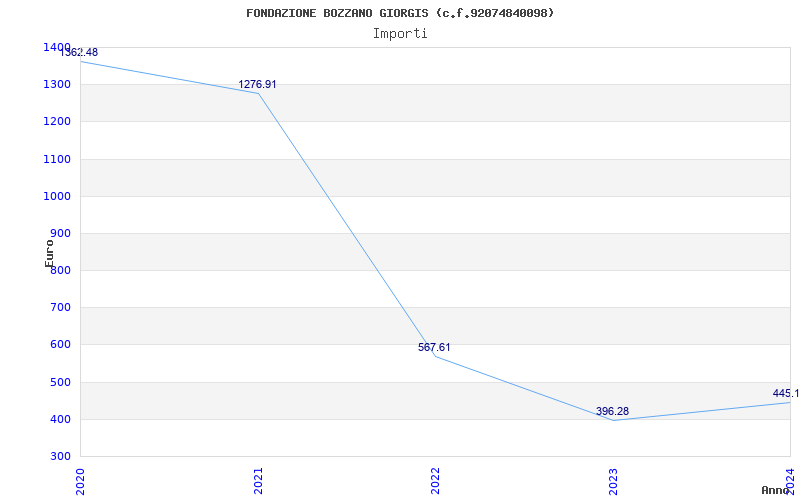Click the 400 y-axis tick label
800x500 pixels.
click(x=60, y=419)
